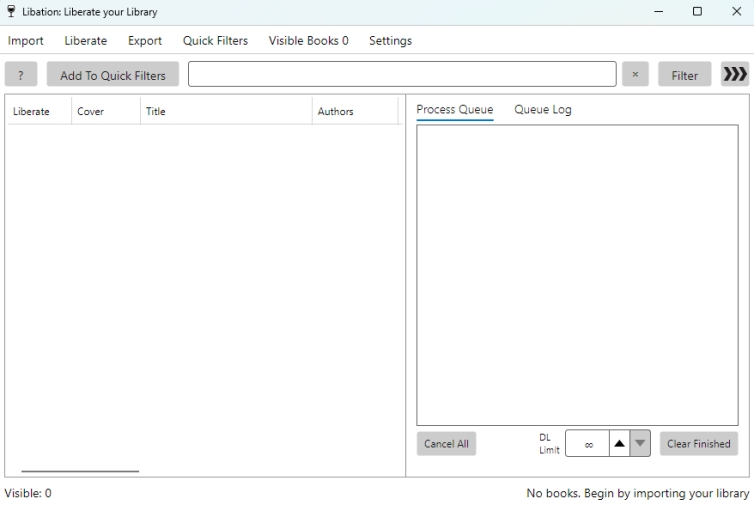
Task: Click the Libation wine glass title icon
Action: coord(11,12)
